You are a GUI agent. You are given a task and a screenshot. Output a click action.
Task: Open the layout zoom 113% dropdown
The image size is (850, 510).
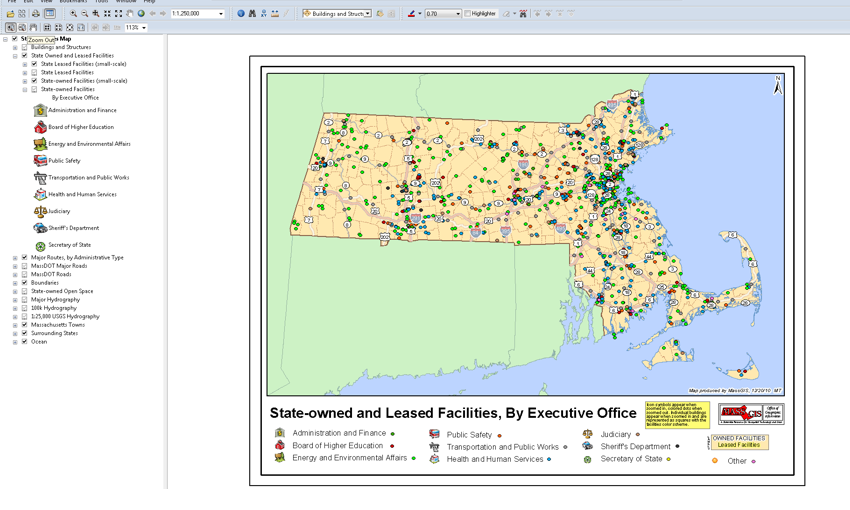click(144, 28)
